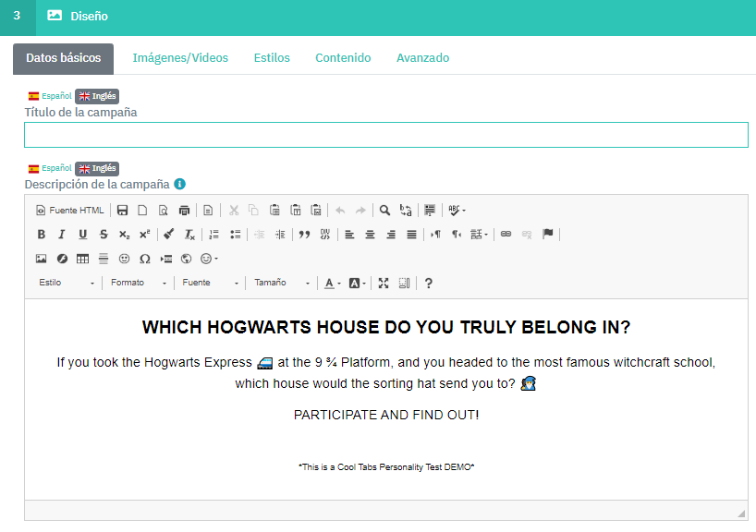Switch to the Imágenes/Videos tab
Screen dimensions: 756x532
pos(180,58)
